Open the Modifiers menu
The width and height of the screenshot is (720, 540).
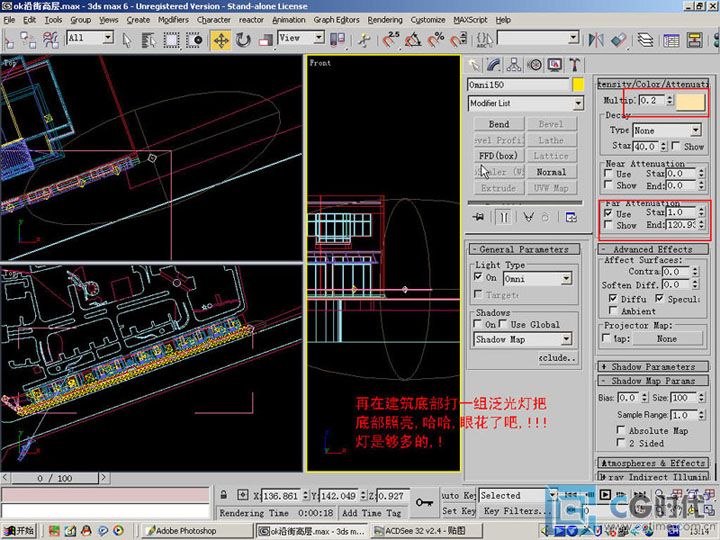coord(173,20)
